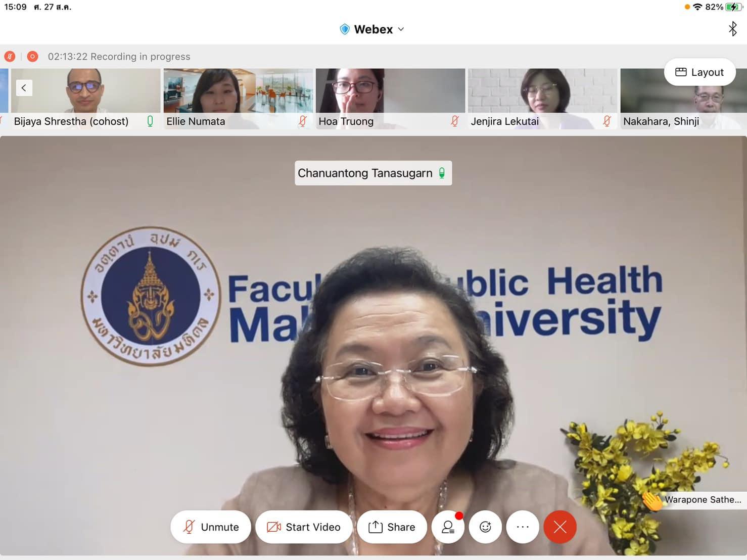The height and width of the screenshot is (560, 747).
Task: Leave the meeting with red X
Action: coord(560,527)
